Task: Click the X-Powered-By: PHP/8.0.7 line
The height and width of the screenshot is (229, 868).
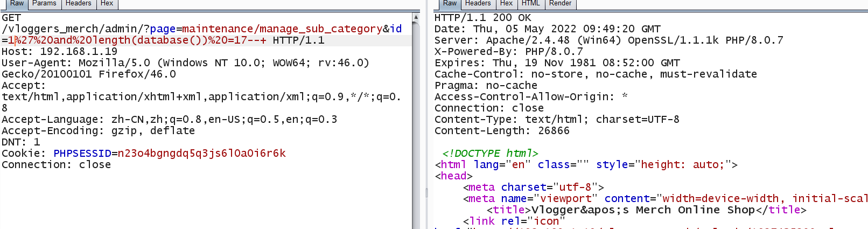Action: [509, 52]
